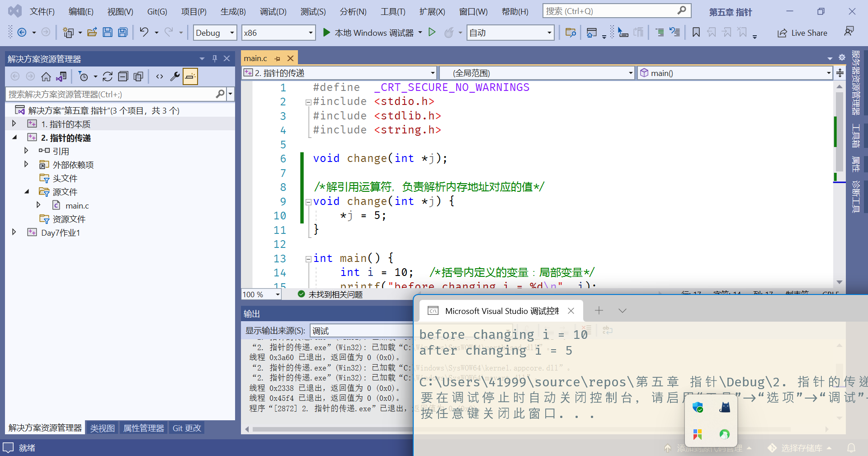Click the Undo arrow icon
The image size is (868, 456).
point(144,32)
